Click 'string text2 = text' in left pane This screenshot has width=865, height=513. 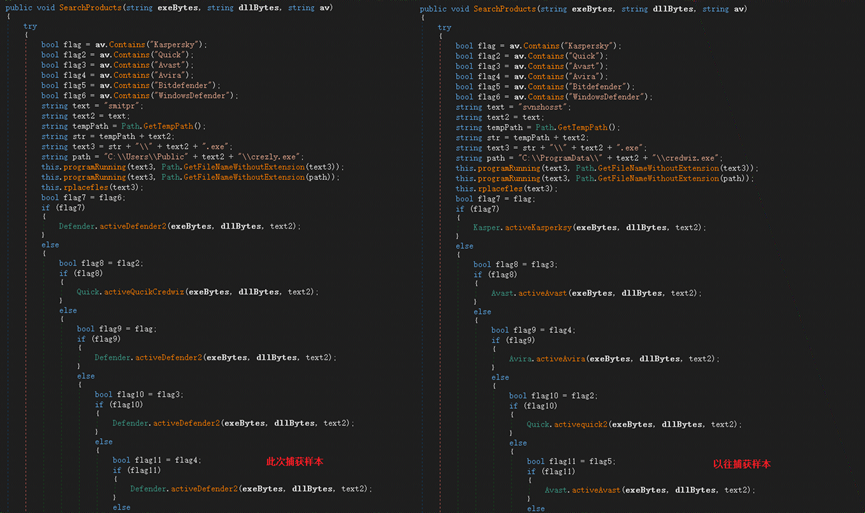coord(86,116)
